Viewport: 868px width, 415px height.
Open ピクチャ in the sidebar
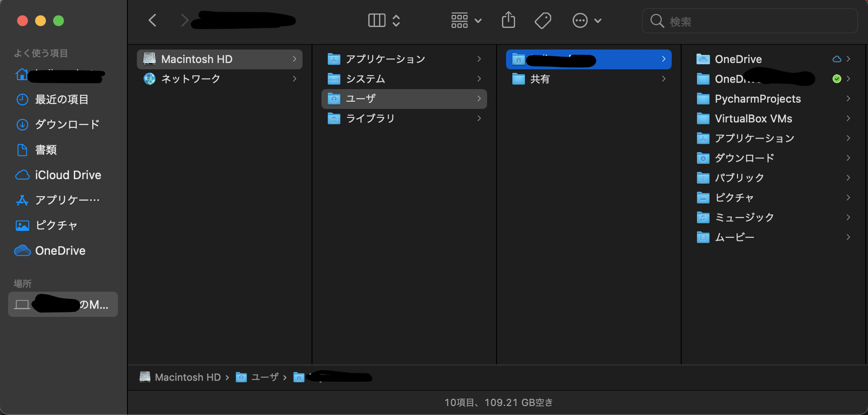pos(63,226)
